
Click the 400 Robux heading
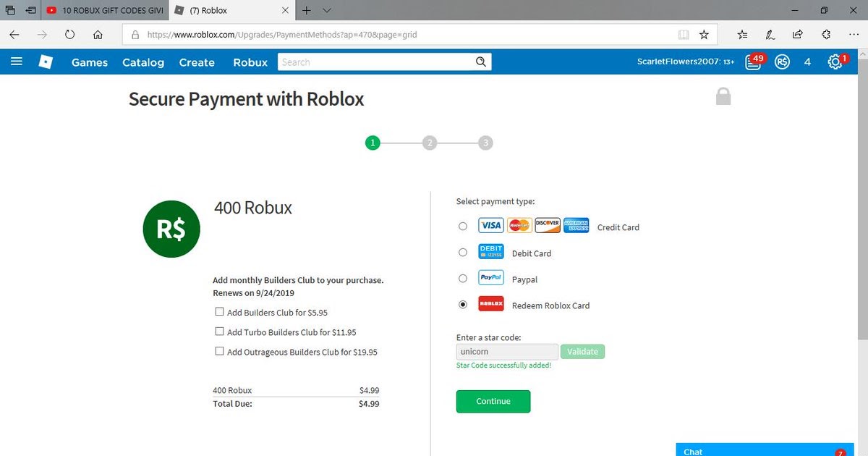(x=253, y=208)
